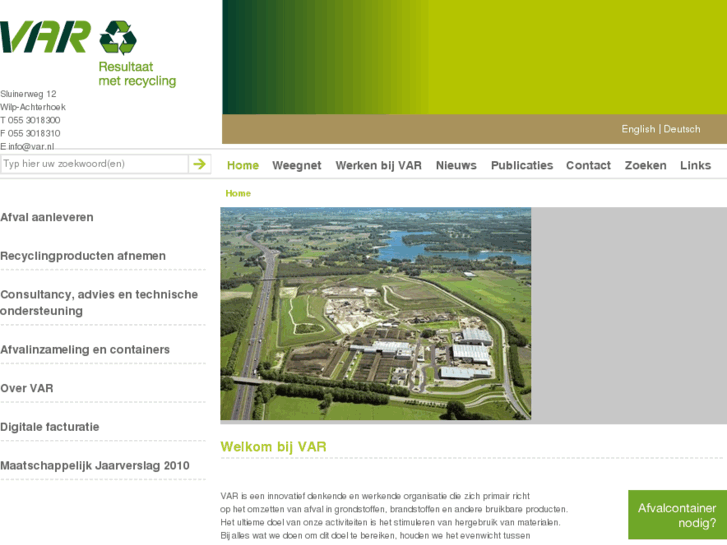Click the Home breadcrumb link

click(x=238, y=193)
